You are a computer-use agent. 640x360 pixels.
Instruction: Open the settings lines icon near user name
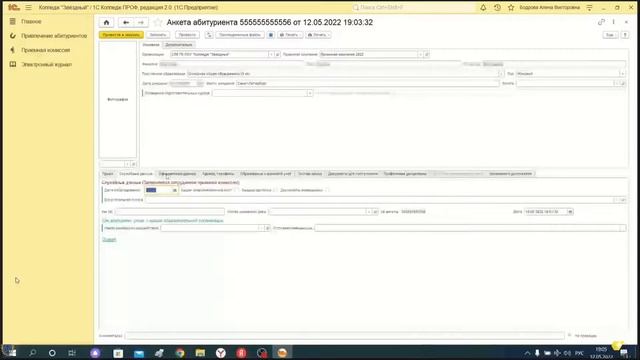(x=589, y=7)
